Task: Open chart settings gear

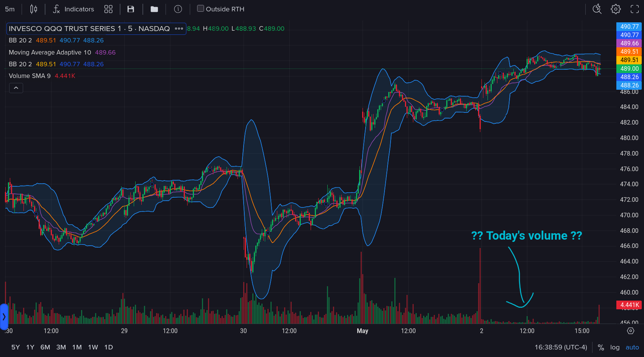Action: [x=616, y=9]
